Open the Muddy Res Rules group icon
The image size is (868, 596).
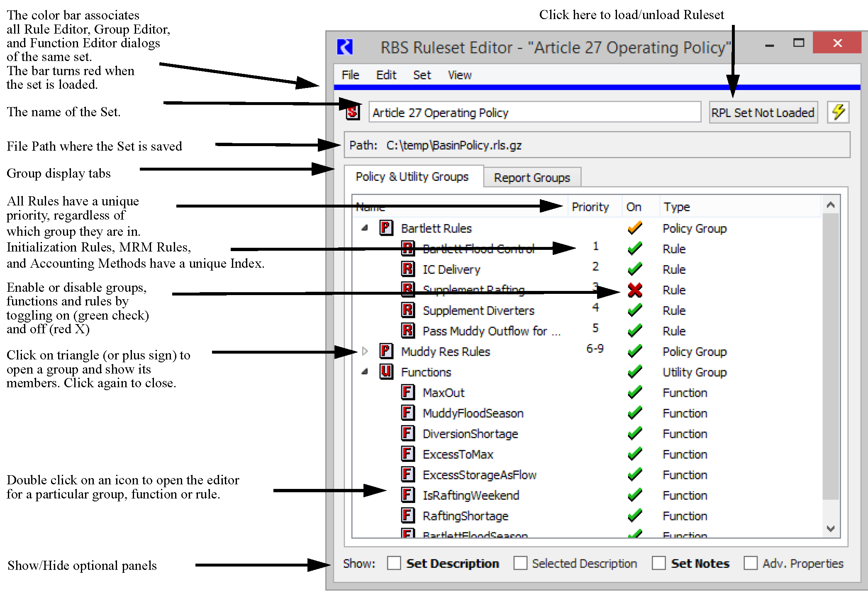click(x=386, y=351)
